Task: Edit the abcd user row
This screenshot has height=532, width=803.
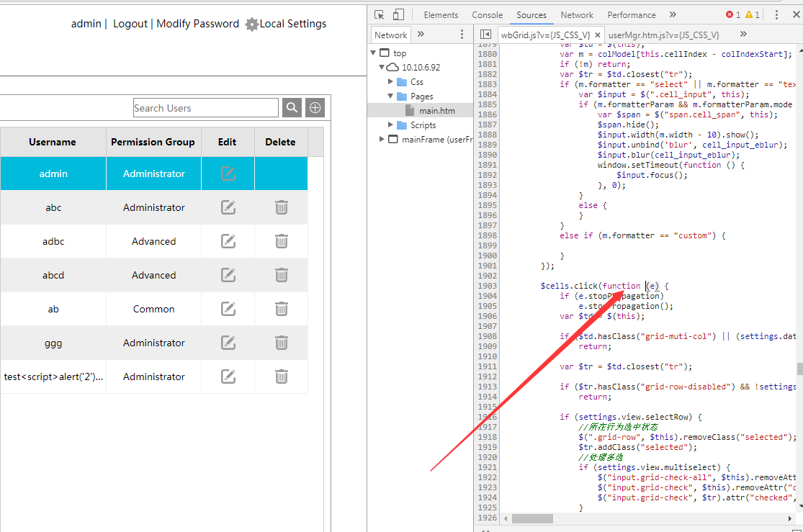Action: point(228,275)
